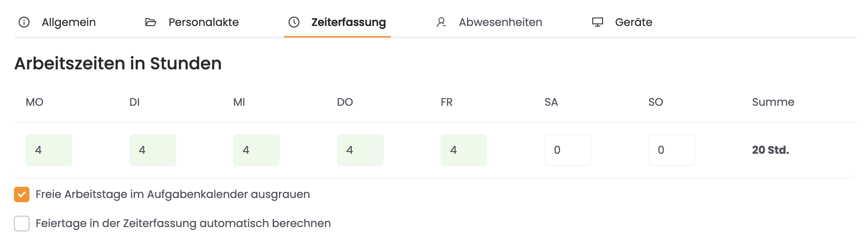This screenshot has height=241, width=868.
Task: Focus the Sunday (SO) hours input
Action: tap(672, 150)
